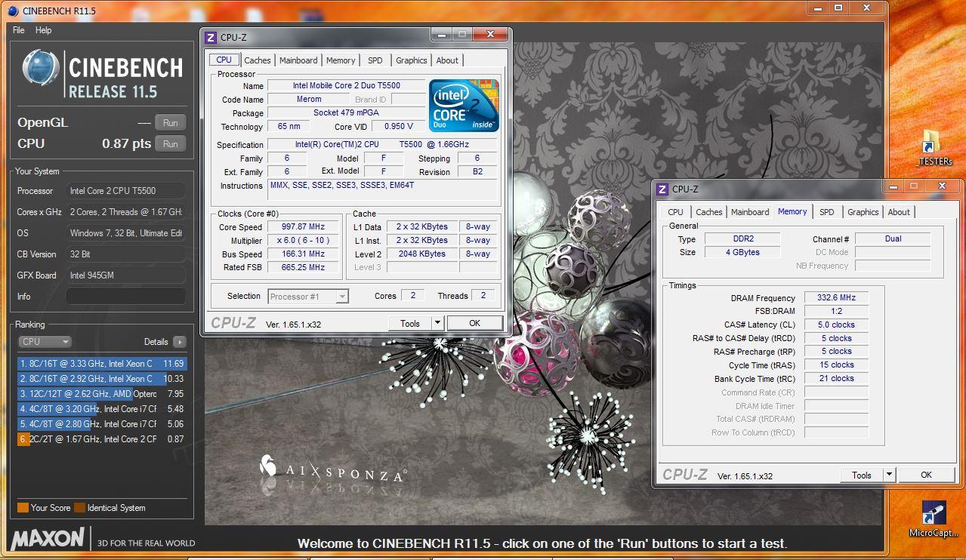This screenshot has height=560, width=966.
Task: Click the CAS# Latency value 5.0 clocks
Action: click(x=836, y=325)
